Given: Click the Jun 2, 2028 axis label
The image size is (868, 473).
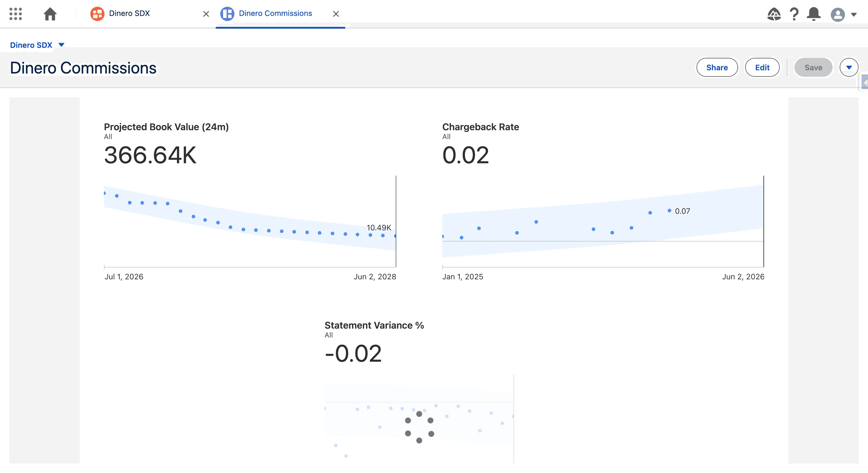Looking at the screenshot, I should (x=375, y=277).
